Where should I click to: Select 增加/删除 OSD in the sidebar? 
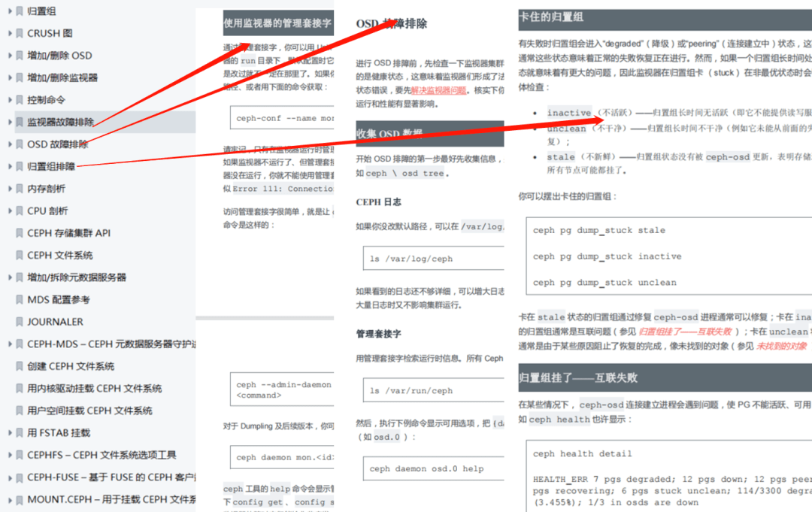coord(60,55)
